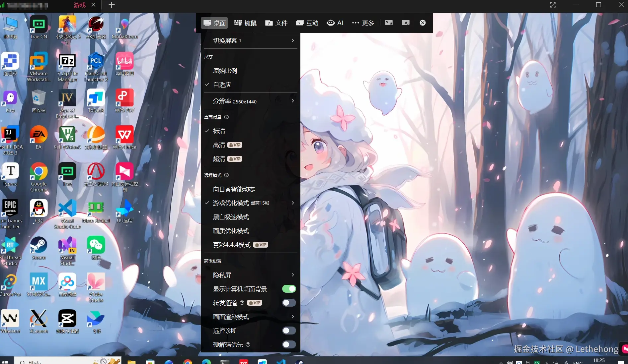Click the taskbar clock showing 18:25
This screenshot has height=364, width=628.
click(x=599, y=361)
